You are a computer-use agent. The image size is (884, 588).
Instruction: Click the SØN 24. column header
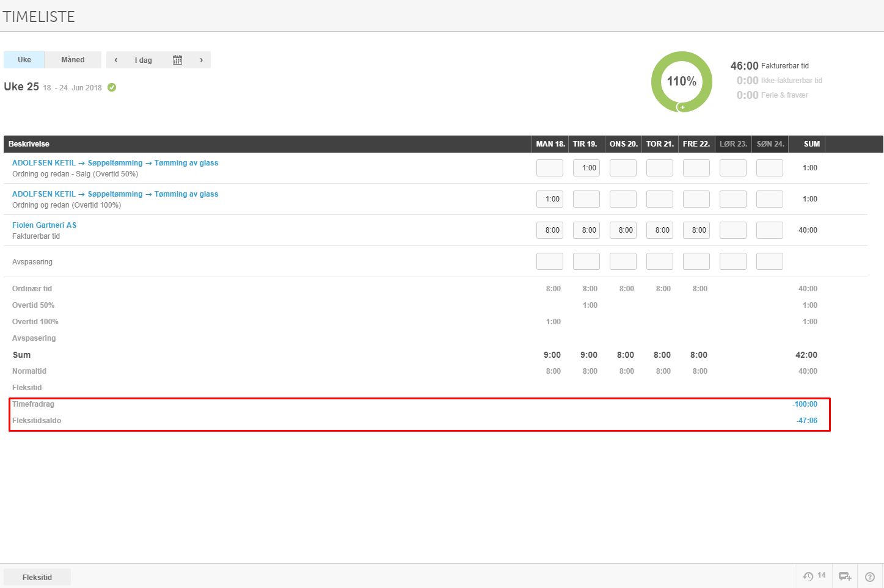(770, 144)
